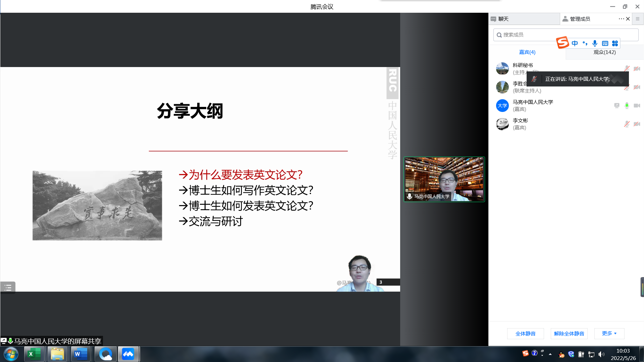The image size is (644, 362).
Task: Close the 管理成员 member panel
Action: [628, 19]
